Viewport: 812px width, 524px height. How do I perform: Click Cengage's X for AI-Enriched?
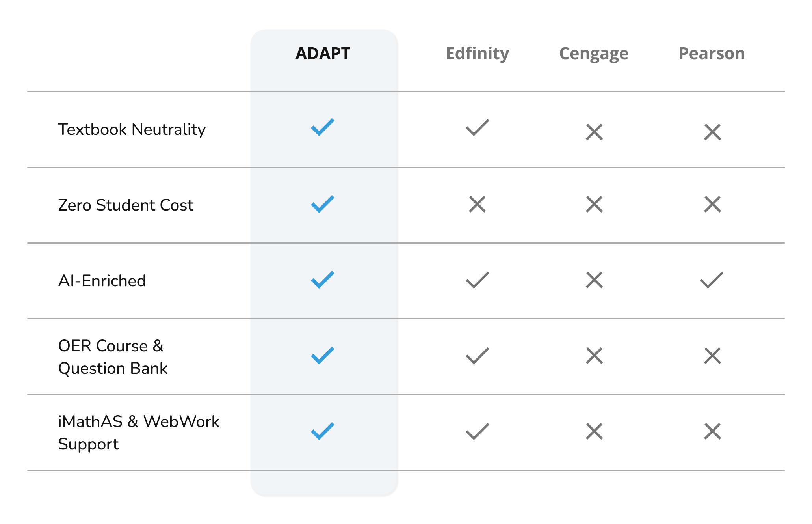click(x=594, y=280)
